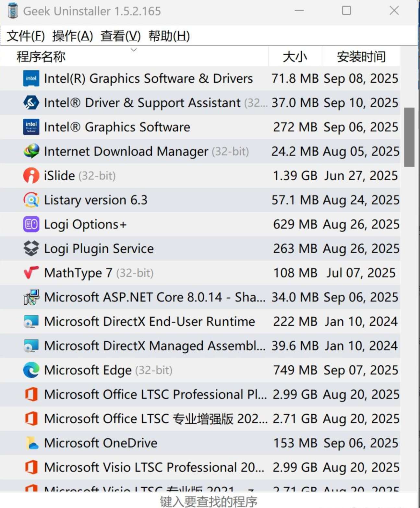Click the 键入要查找的程序 search field

[208, 501]
